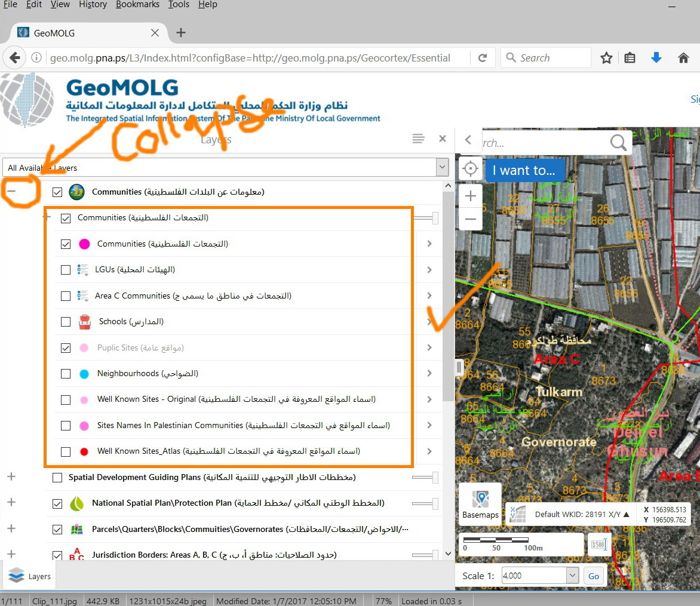700x606 pixels.
Task: Open LGUs layer details arrow
Action: (x=429, y=269)
